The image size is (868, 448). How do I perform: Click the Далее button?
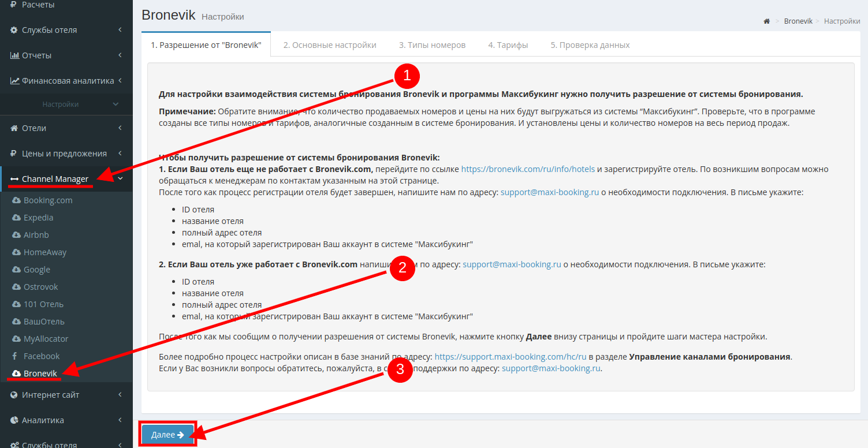pos(167,435)
